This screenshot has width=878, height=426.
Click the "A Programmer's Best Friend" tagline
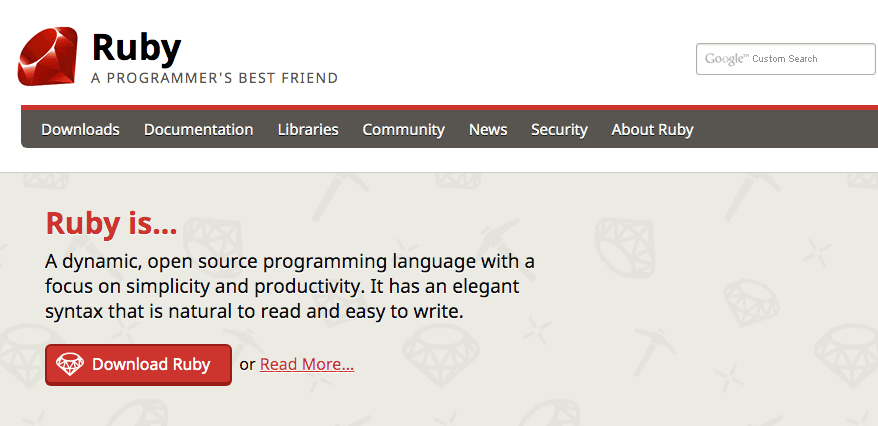pyautogui.click(x=214, y=78)
